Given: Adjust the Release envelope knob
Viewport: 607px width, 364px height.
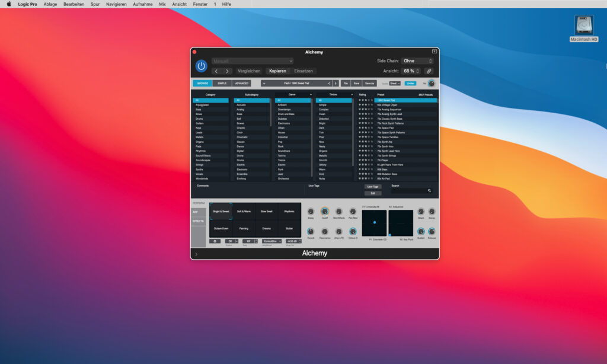Looking at the screenshot, I should pyautogui.click(x=432, y=232).
